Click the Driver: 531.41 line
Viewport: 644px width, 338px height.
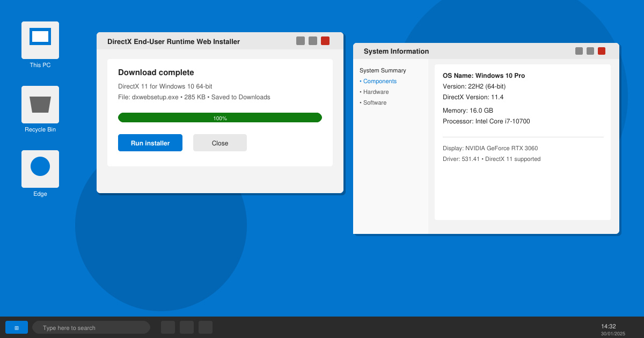[492, 159]
